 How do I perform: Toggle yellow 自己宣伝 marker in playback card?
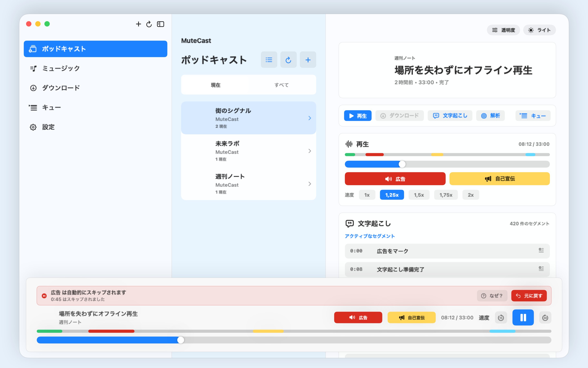point(500,179)
